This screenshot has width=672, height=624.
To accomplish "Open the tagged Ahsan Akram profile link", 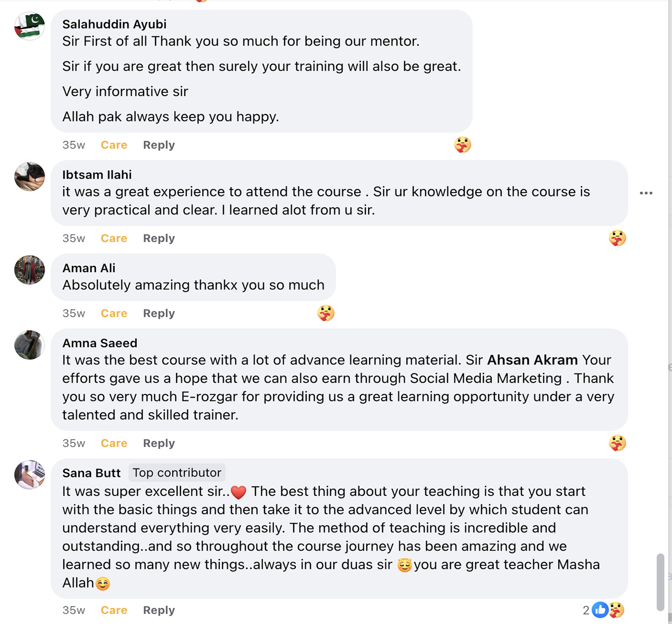I will coord(532,360).
